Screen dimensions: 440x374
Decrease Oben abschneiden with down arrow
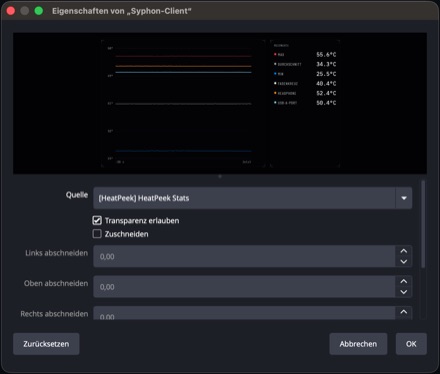click(x=404, y=292)
